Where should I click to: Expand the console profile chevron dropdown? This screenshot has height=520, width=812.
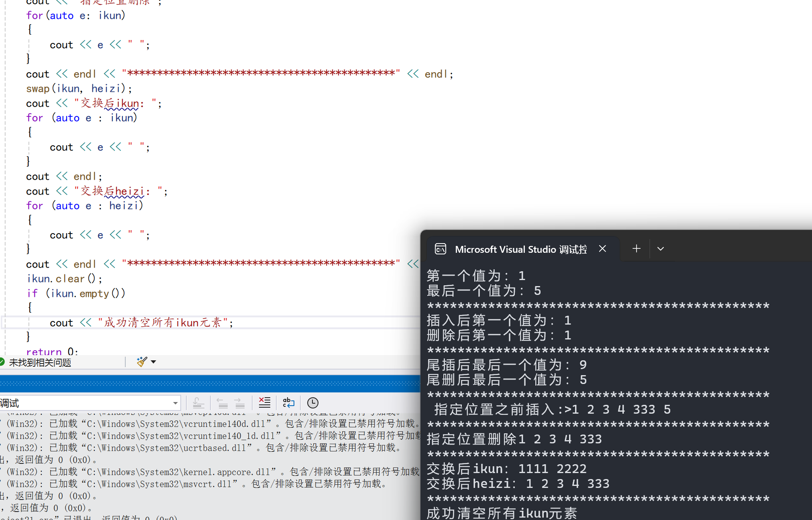[661, 249]
